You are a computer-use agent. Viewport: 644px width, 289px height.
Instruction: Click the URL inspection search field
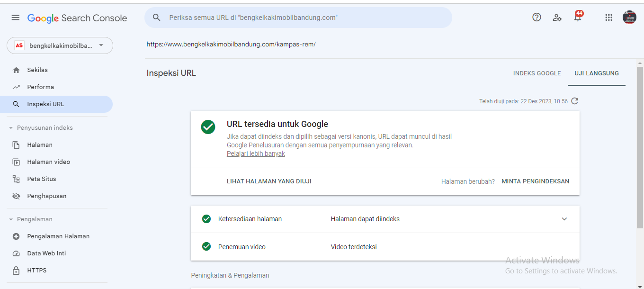(298, 18)
